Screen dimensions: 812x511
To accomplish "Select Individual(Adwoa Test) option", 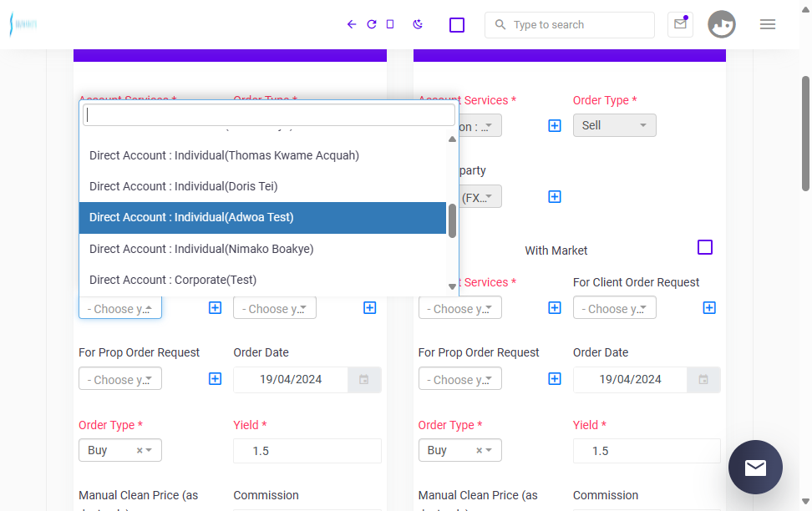I will point(262,217).
